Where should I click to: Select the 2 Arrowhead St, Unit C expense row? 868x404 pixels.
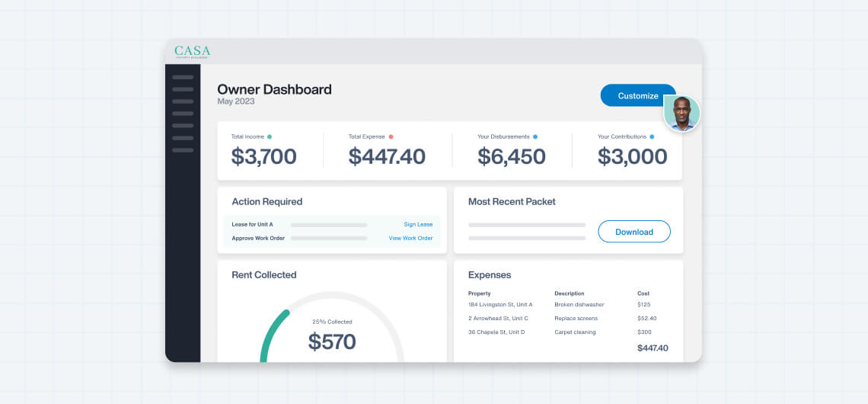point(498,319)
